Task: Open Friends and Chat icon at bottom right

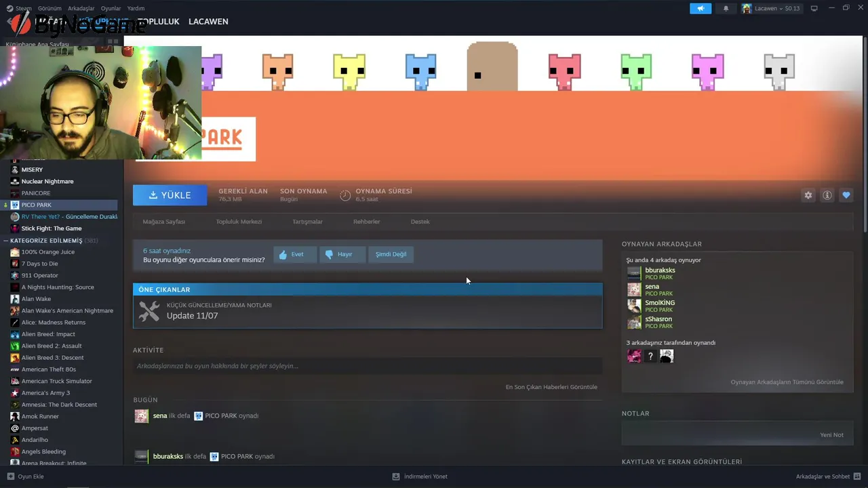Action: [x=857, y=476]
